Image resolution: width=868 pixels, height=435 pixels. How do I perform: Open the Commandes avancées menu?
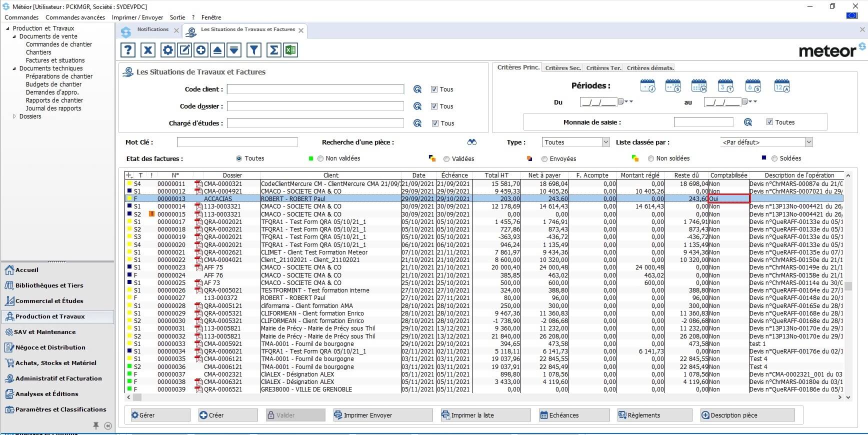[x=75, y=17]
